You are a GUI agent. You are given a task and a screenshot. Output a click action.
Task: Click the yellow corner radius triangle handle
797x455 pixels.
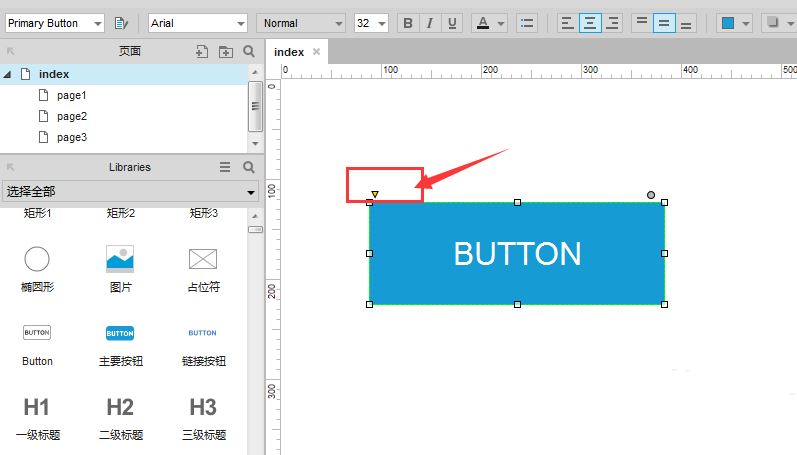(375, 194)
